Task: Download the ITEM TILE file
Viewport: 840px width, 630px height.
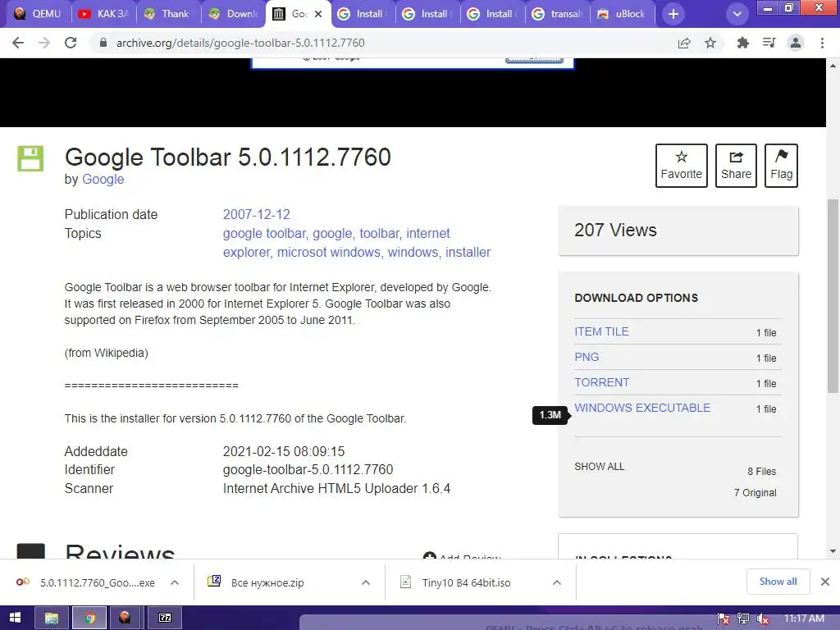Action: [x=601, y=331]
